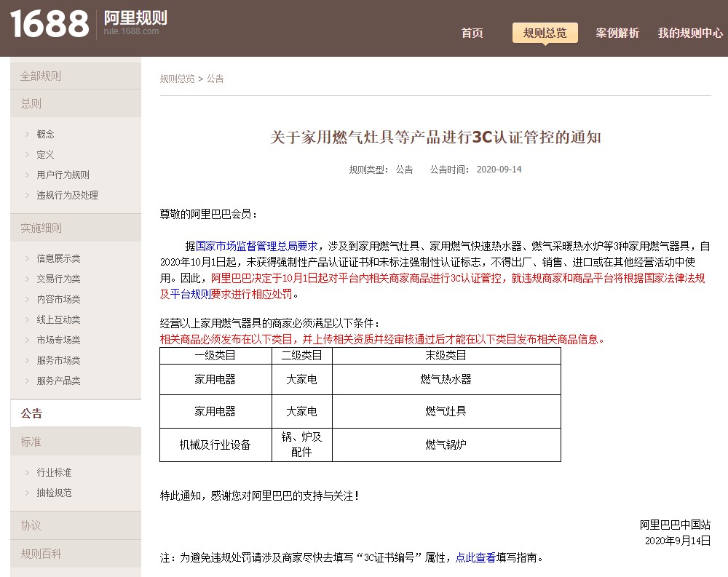
Task: Click the 机械及行业设备 table cell
Action: click(215, 445)
